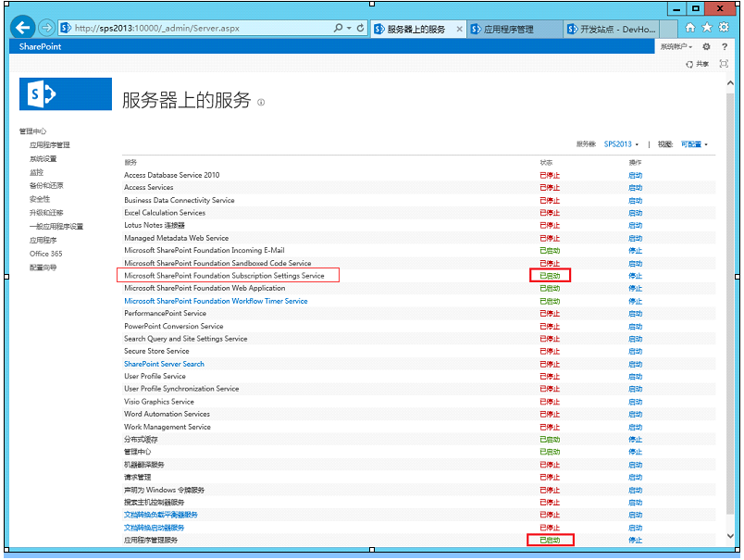Click the SharePoint logo tile
The height and width of the screenshot is (560, 744).
click(x=66, y=94)
